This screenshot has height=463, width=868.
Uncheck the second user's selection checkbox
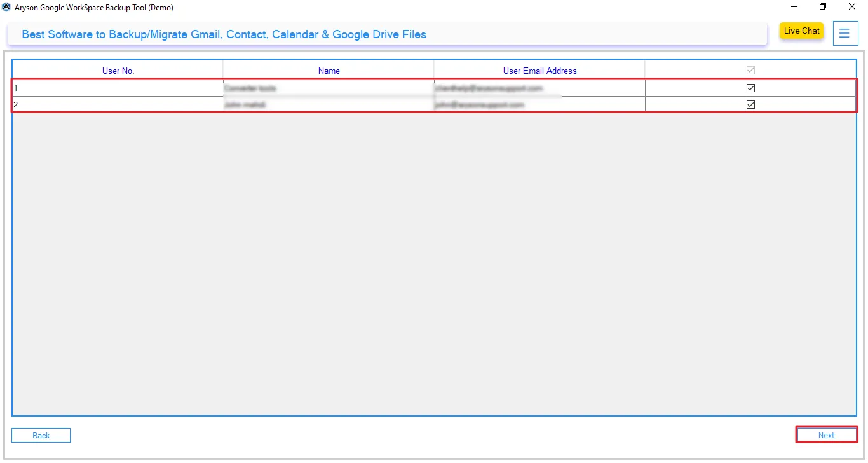tap(750, 104)
